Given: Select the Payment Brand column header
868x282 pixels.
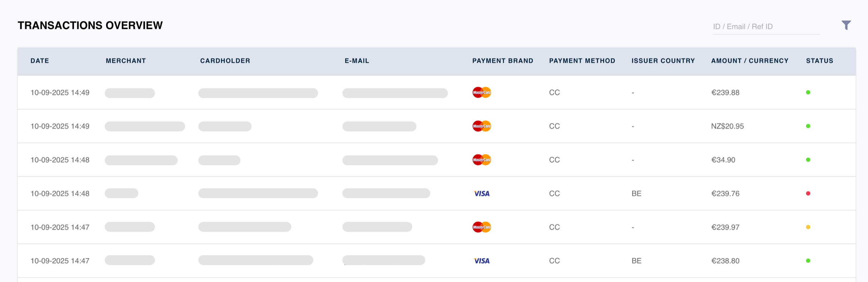Looking at the screenshot, I should point(502,61).
